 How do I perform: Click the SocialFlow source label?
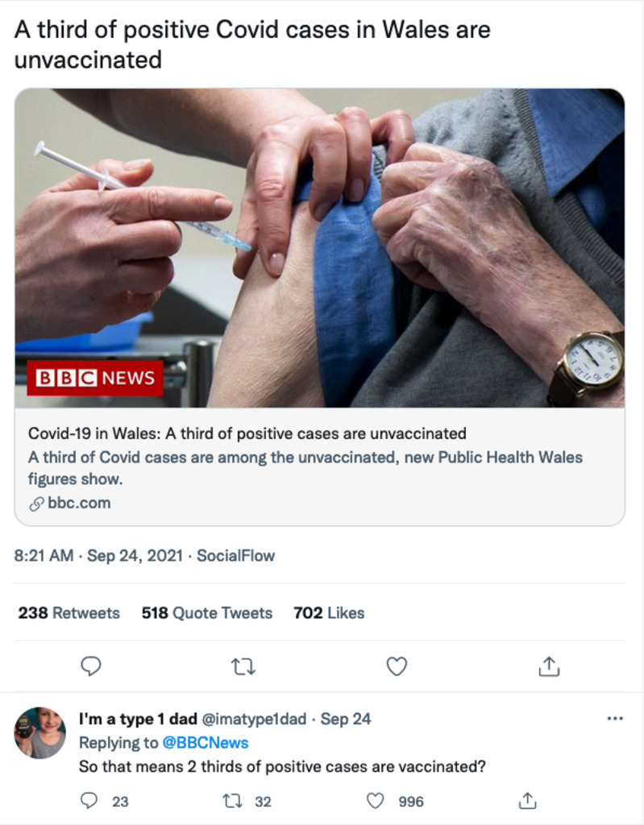(x=235, y=556)
